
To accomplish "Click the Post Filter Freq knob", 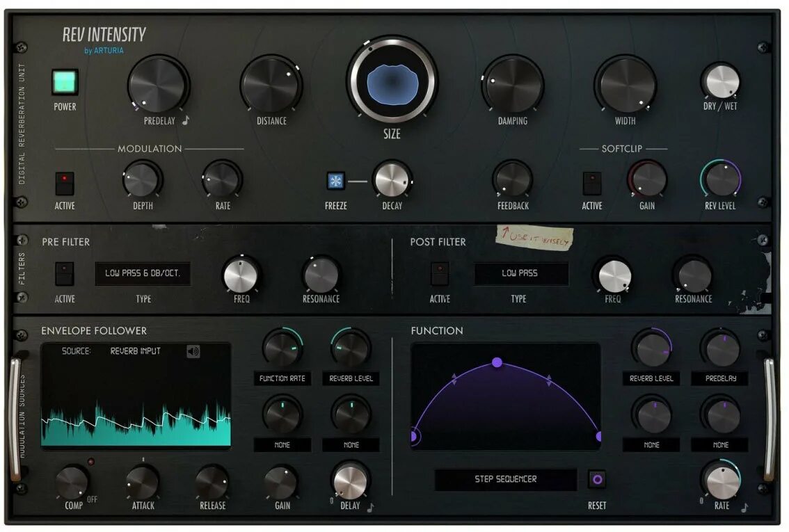I will [614, 276].
